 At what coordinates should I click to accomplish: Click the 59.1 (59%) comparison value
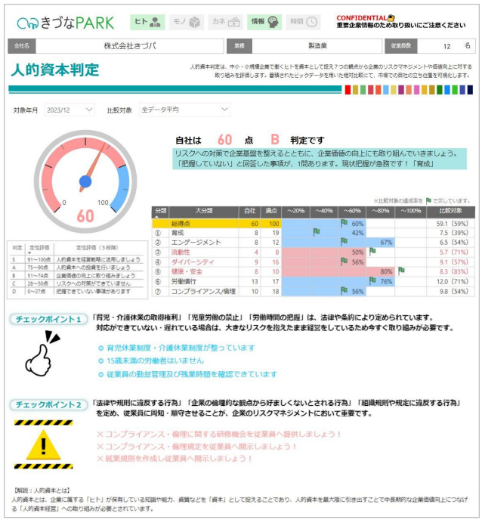point(452,224)
